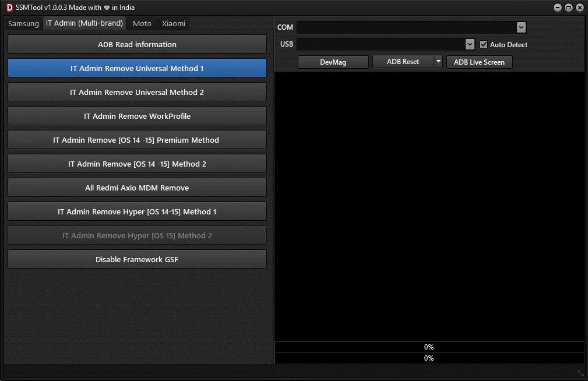This screenshot has height=381, width=588.
Task: Run IT Admin Remove Universal Method 1
Action: [137, 68]
